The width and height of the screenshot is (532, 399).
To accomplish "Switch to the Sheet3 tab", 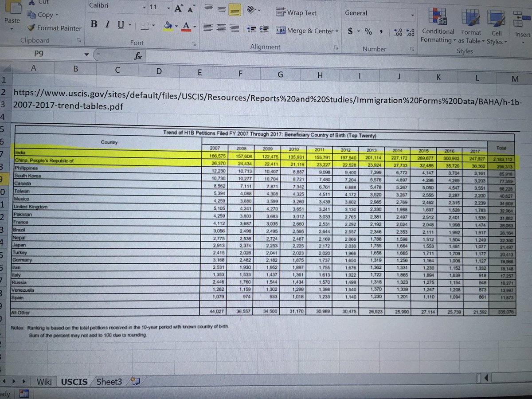I will point(110,382).
